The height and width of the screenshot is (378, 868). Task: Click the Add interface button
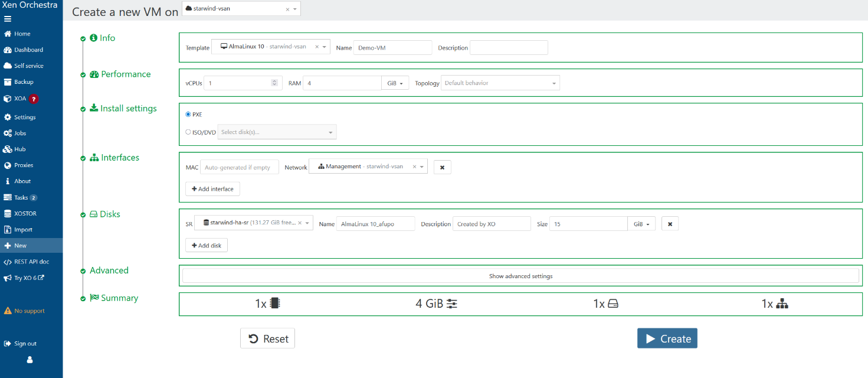click(x=212, y=189)
